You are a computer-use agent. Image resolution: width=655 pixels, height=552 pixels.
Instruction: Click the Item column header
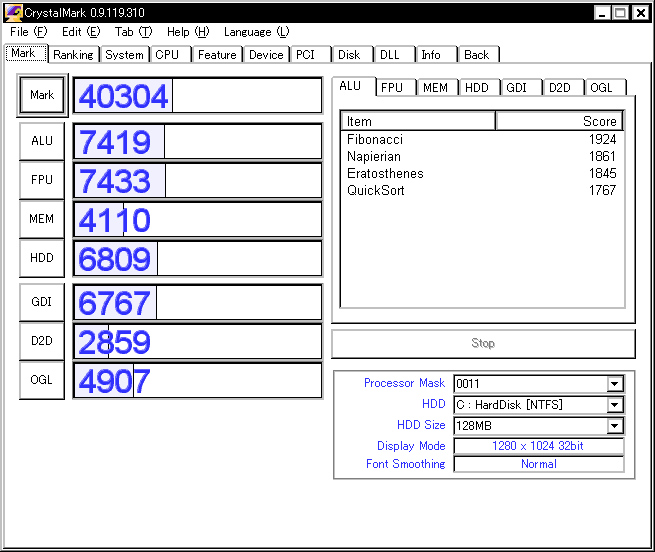(x=418, y=121)
